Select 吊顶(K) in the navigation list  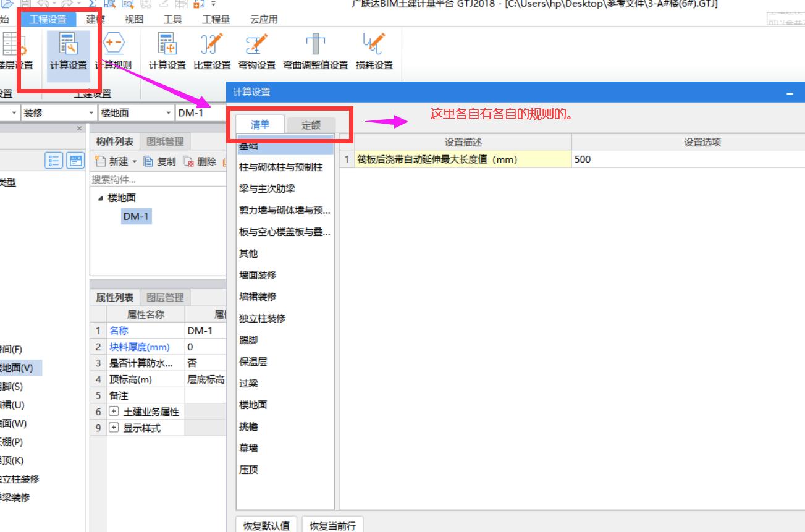tap(12, 460)
